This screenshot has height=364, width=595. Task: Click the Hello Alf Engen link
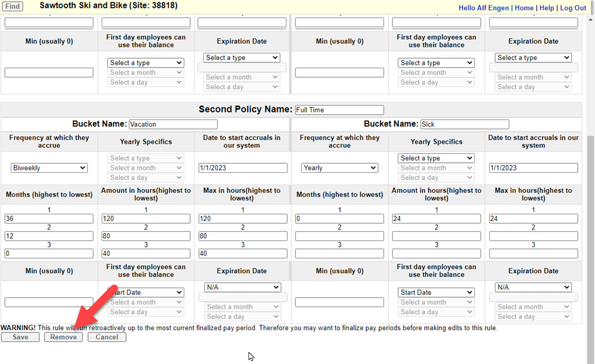(x=483, y=8)
